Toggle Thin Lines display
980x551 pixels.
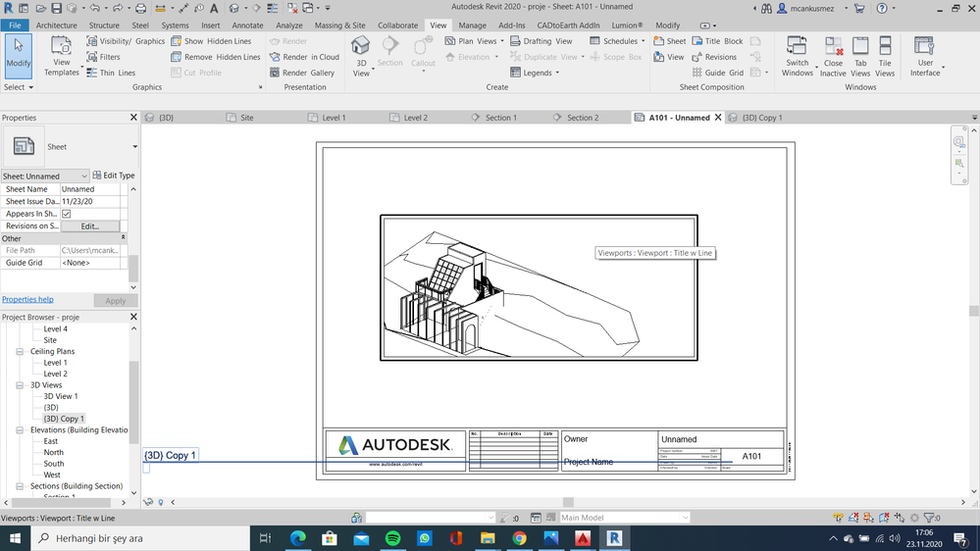click(x=111, y=73)
